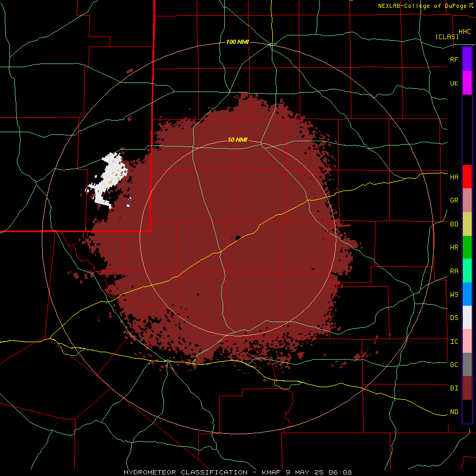Click the WS legend label

(454, 295)
